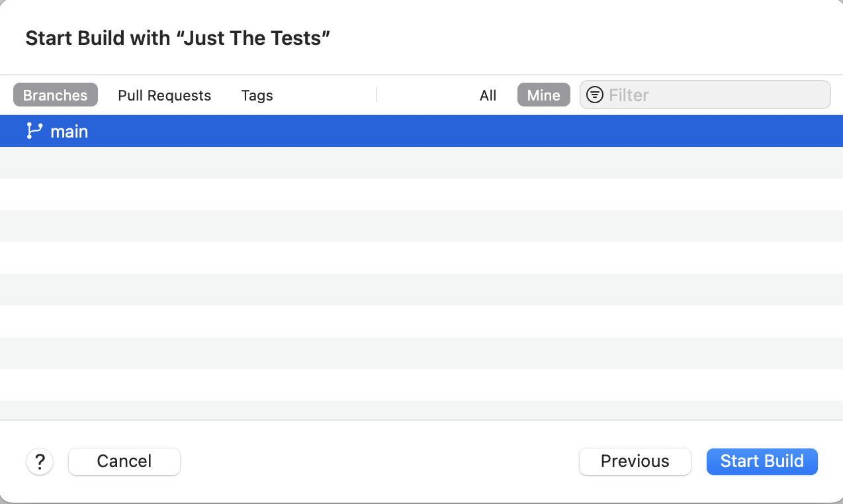Screen dimensions: 843x504
Task: Switch to the Branches tab
Action: click(x=56, y=95)
